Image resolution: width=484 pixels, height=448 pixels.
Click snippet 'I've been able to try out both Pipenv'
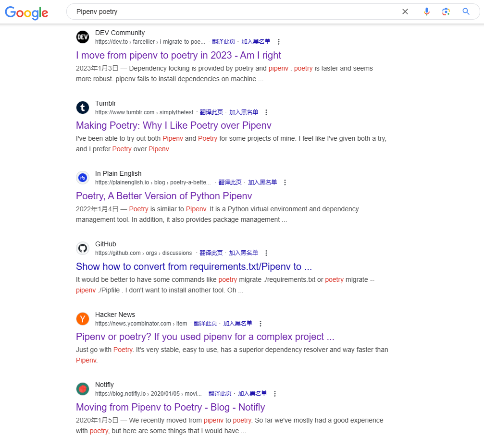[231, 144]
